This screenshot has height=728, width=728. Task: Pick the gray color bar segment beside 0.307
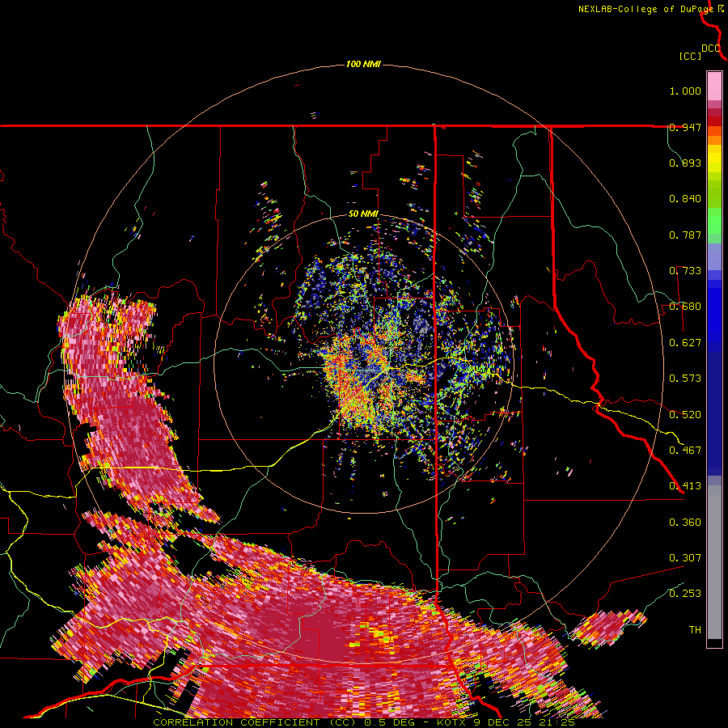pyautogui.click(x=714, y=562)
